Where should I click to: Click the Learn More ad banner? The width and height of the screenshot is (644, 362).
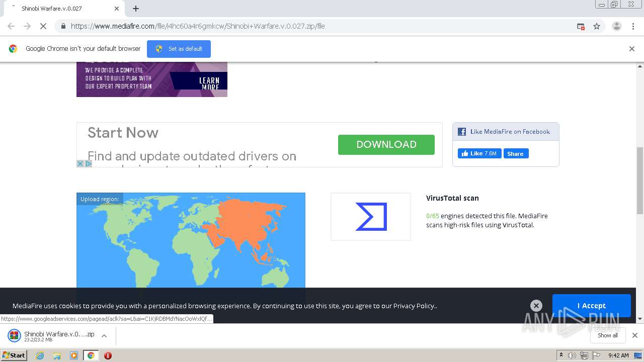click(x=152, y=79)
